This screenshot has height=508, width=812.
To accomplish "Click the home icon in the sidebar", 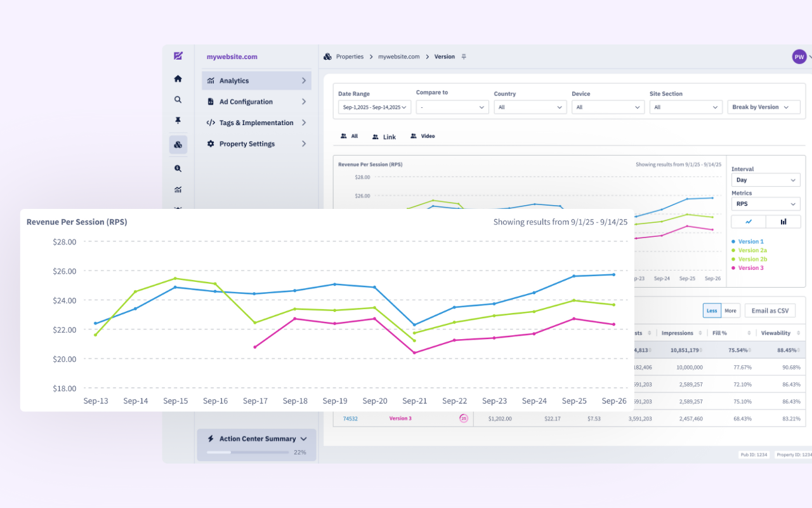I will pos(178,79).
